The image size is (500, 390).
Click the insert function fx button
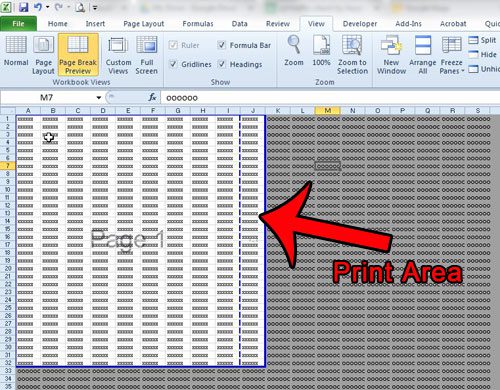[152, 97]
